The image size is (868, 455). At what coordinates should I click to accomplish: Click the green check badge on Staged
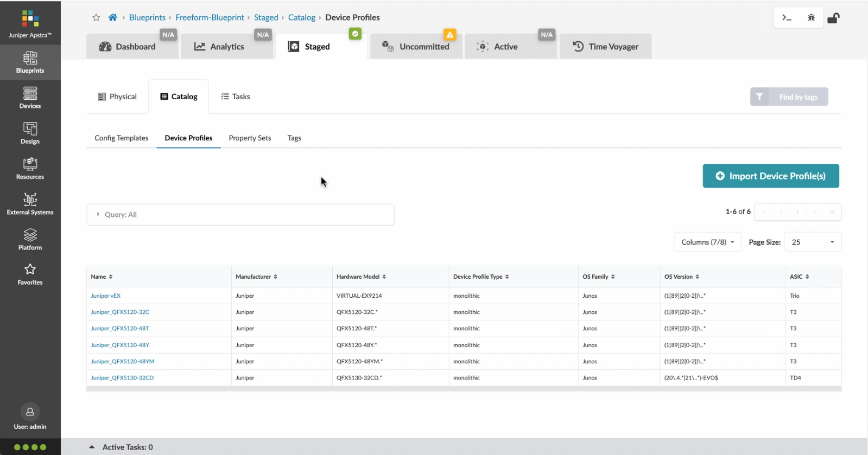pyautogui.click(x=355, y=34)
